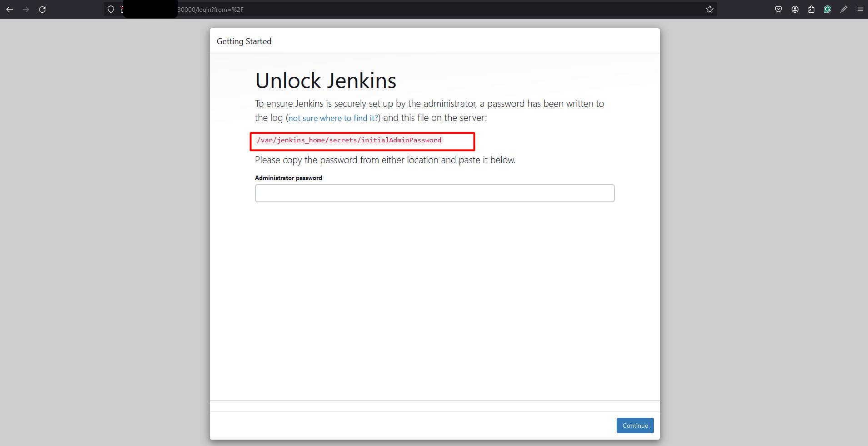Click the insecure connection padlock icon
Image resolution: width=868 pixels, height=446 pixels.
pyautogui.click(x=122, y=9)
